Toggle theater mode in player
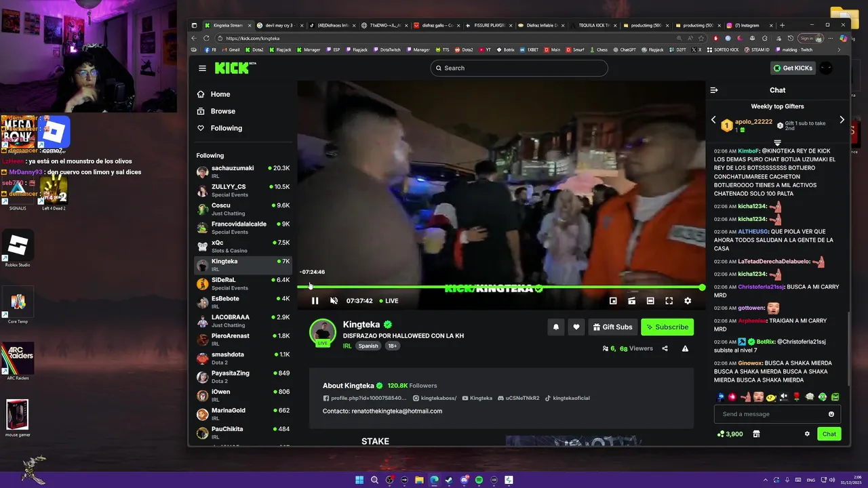The width and height of the screenshot is (868, 488). pyautogui.click(x=650, y=301)
